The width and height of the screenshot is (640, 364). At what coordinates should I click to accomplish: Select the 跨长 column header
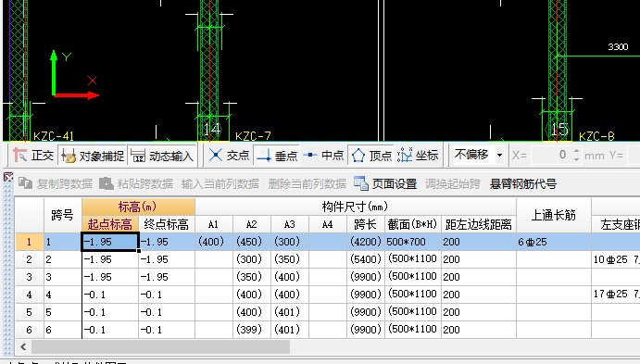coord(365,224)
